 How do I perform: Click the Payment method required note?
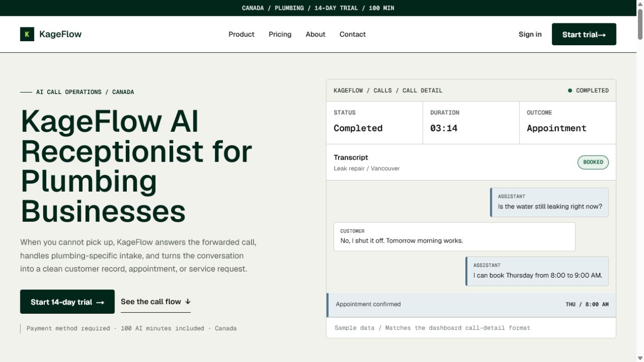(131, 328)
